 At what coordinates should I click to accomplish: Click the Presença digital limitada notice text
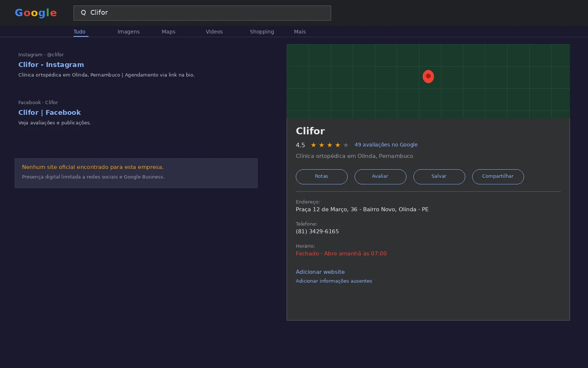pyautogui.click(x=93, y=177)
